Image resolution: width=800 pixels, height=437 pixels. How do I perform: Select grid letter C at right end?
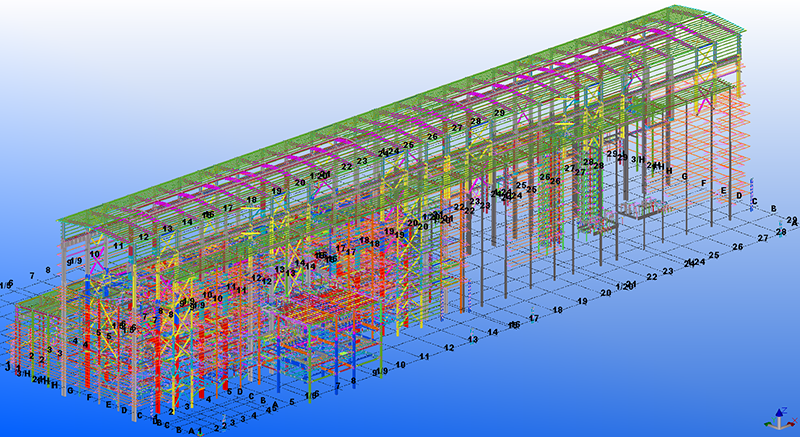754,202
